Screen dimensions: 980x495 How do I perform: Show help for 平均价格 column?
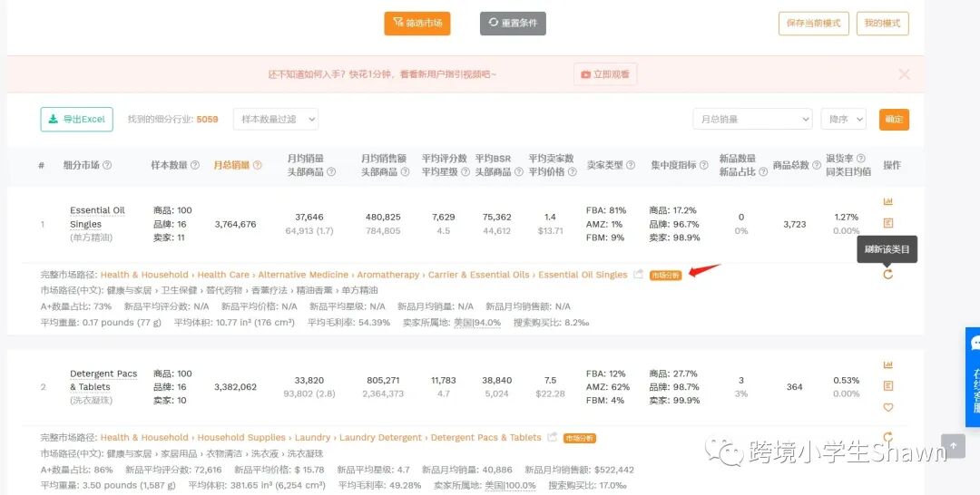pyautogui.click(x=573, y=171)
